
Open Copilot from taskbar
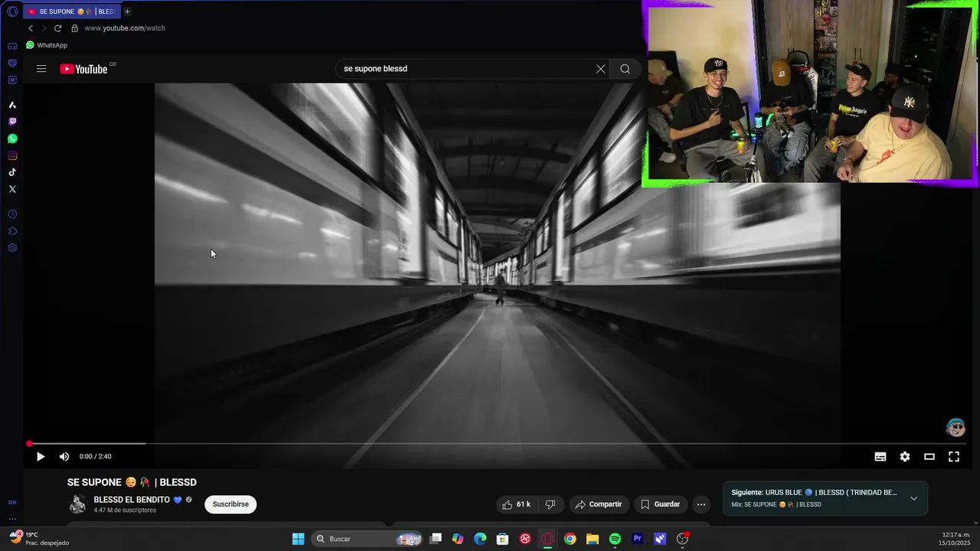pos(458,539)
